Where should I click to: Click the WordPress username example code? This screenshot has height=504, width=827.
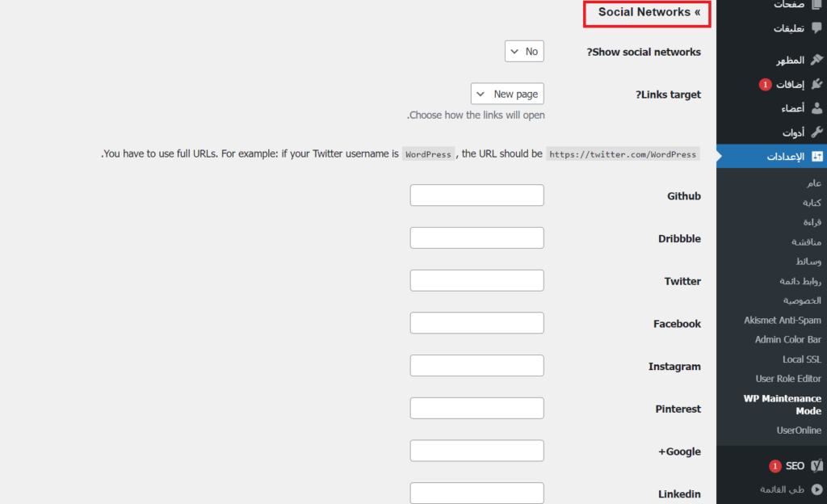pos(428,154)
